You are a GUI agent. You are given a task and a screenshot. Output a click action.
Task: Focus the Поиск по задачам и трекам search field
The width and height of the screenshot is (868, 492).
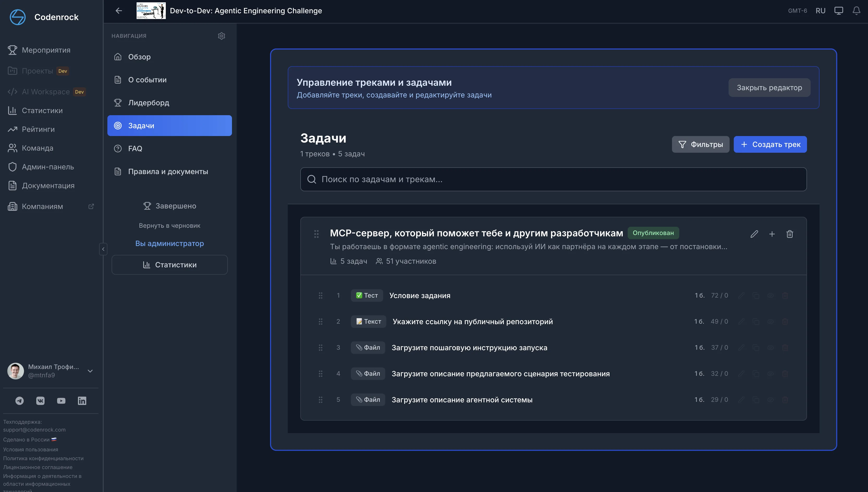(x=553, y=180)
